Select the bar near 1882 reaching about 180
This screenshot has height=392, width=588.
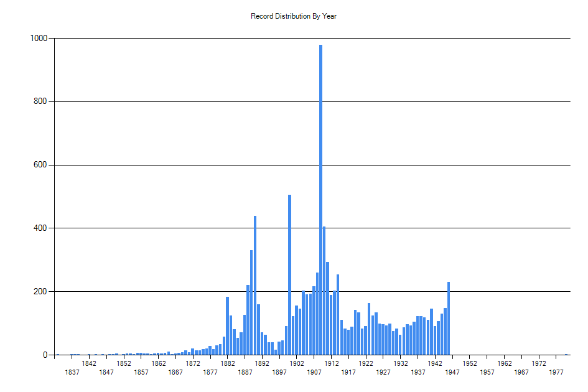227,325
